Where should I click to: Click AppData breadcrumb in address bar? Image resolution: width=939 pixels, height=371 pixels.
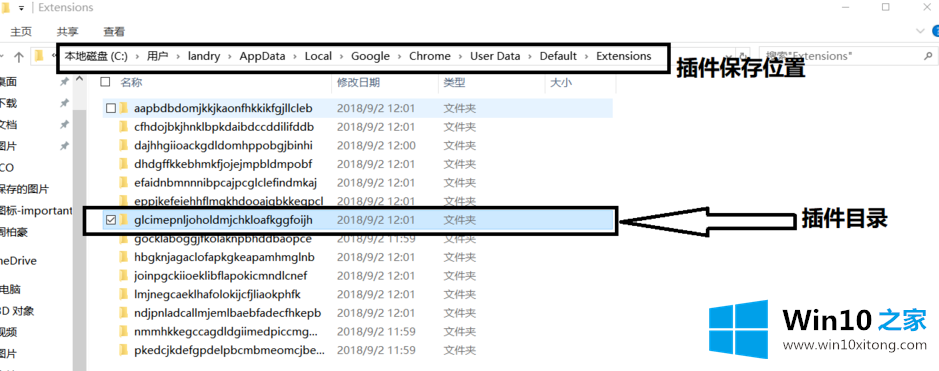(x=262, y=56)
